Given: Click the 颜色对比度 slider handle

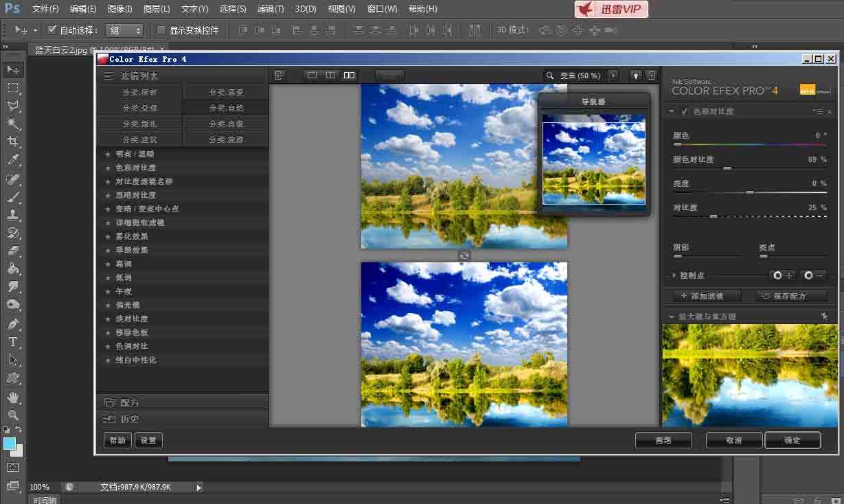Looking at the screenshot, I should (x=727, y=168).
